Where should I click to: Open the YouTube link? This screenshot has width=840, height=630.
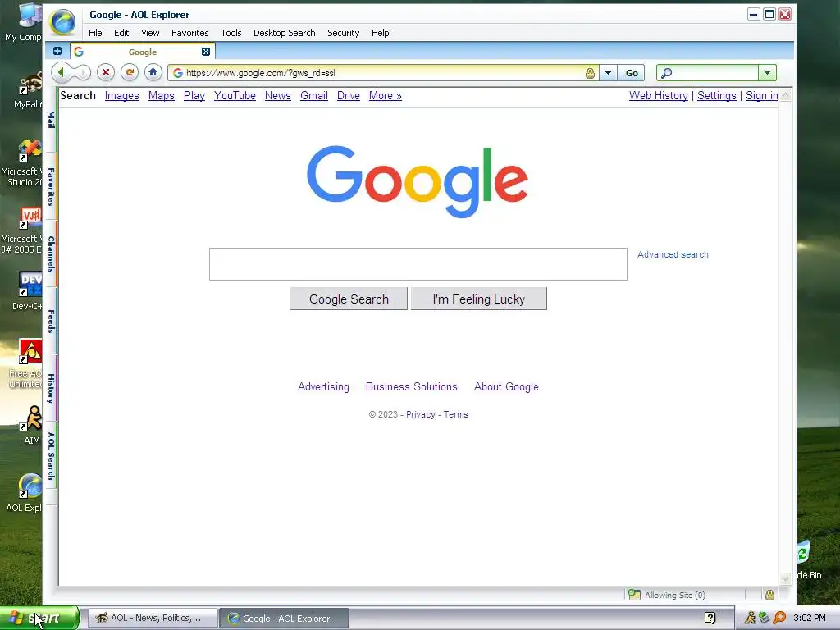tap(235, 95)
